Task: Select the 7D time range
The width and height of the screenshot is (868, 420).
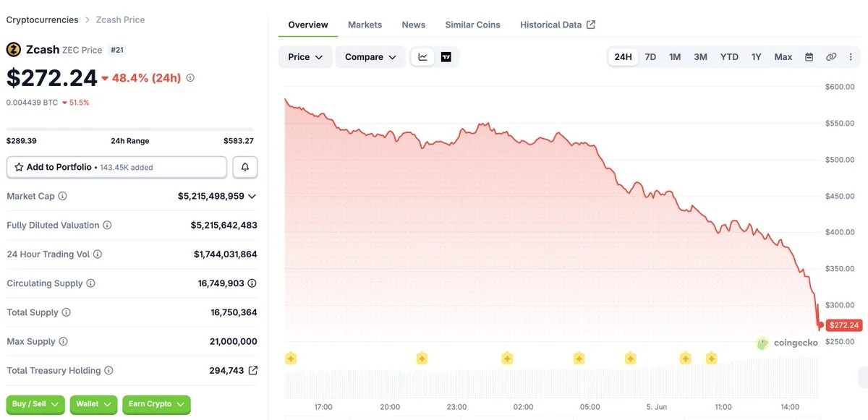Action: [650, 57]
